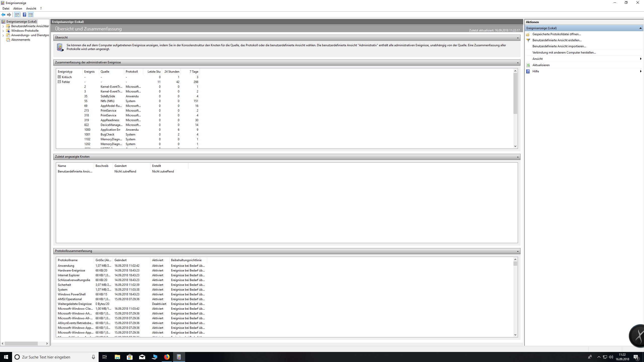Expand Windows-Protokolle tree node
Screen dimensions: 644x362
3,31
